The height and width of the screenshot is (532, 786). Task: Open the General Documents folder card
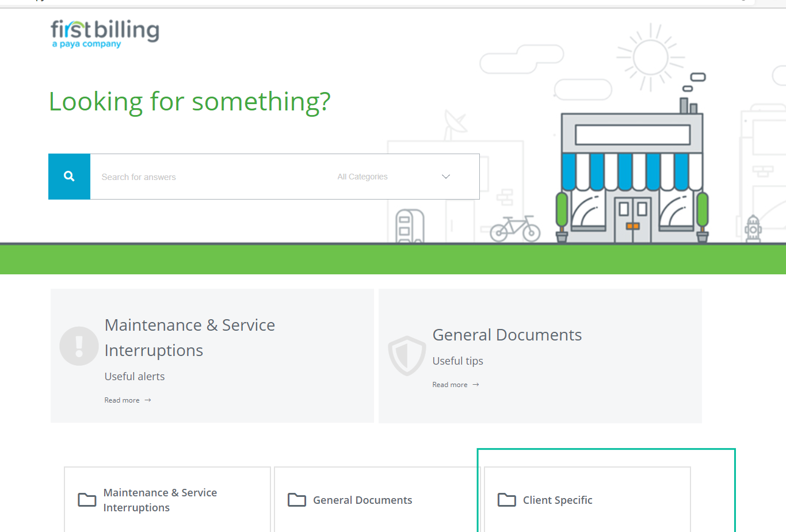[377, 499]
